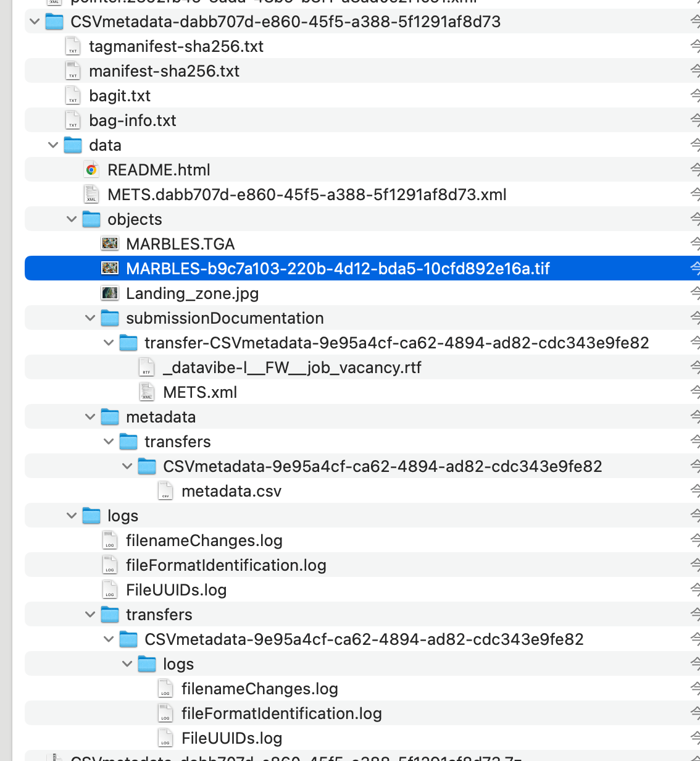700x761 pixels.
Task: Click the TXT icon next to manifest-sha256.txt
Action: pyautogui.click(x=73, y=70)
